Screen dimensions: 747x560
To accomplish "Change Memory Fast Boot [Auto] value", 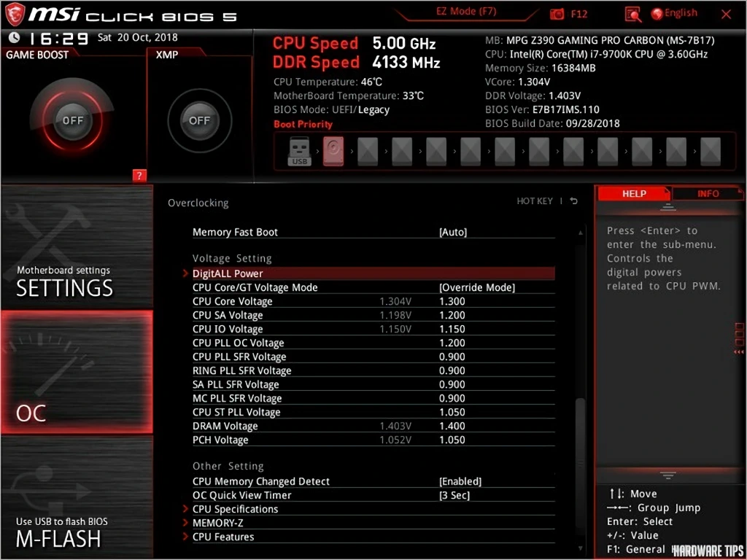I will [x=452, y=233].
